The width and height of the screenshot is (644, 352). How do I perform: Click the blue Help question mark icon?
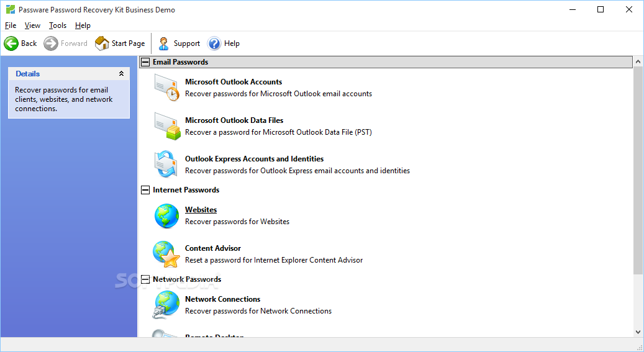[214, 43]
